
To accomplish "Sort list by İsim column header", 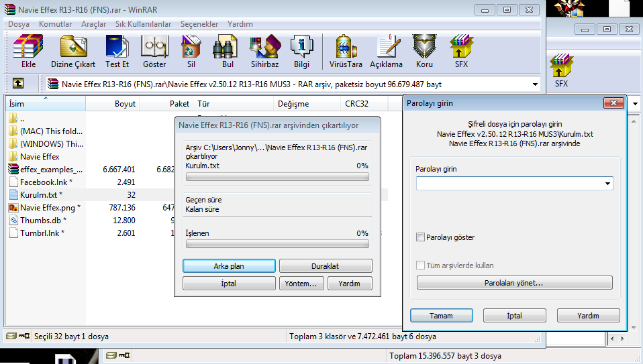I will click(45, 104).
